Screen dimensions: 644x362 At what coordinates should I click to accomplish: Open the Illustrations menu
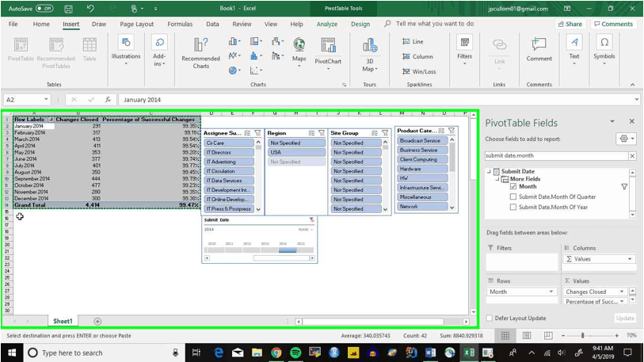coord(126,51)
